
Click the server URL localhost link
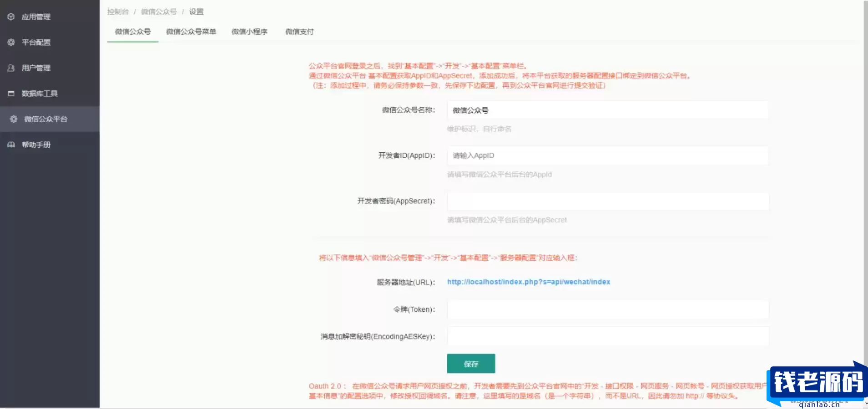tap(529, 282)
